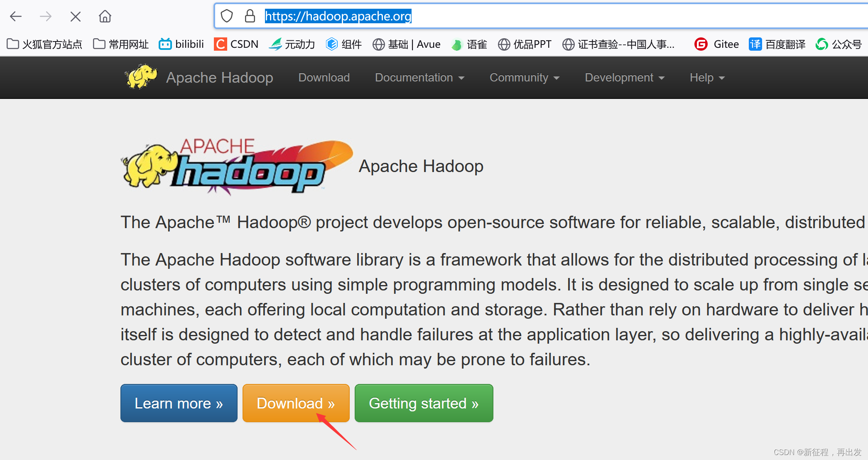Expand the Community dropdown menu
The height and width of the screenshot is (460, 868).
[x=525, y=78]
